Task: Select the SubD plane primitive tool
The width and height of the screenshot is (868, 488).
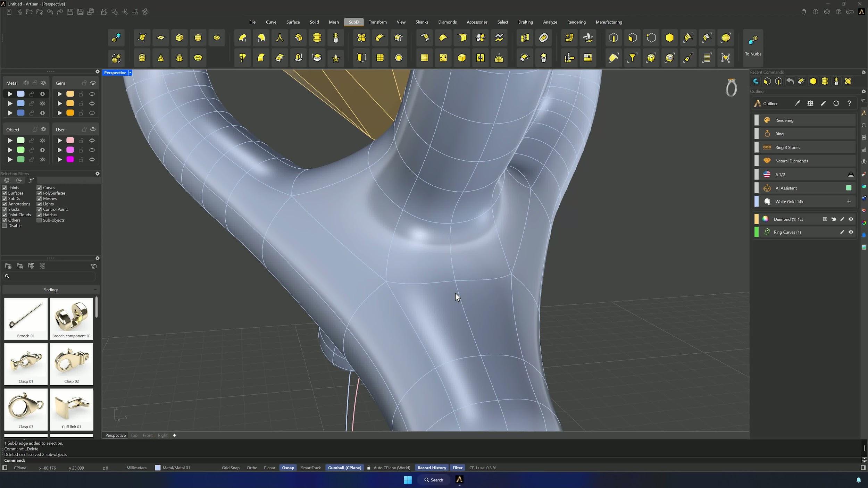Action: click(161, 38)
